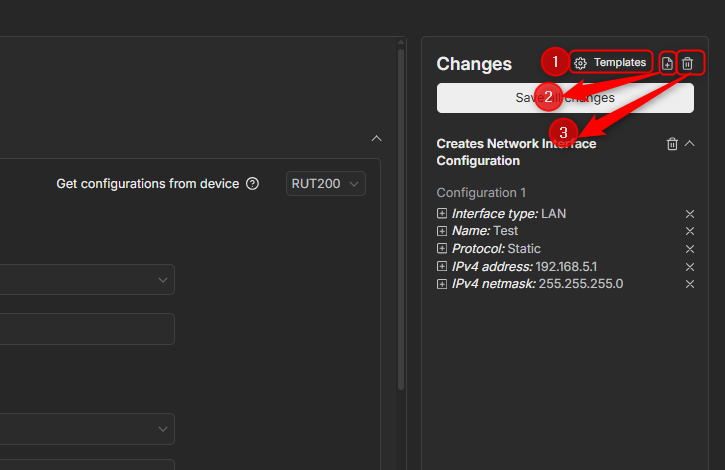Expand the Name: Test entry
The height and width of the screenshot is (470, 725).
pyautogui.click(x=442, y=231)
